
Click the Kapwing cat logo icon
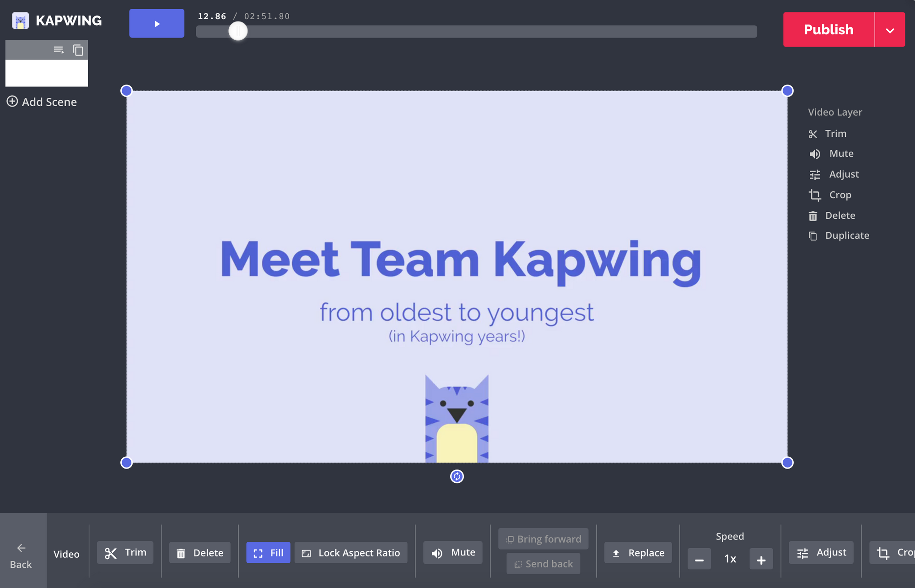click(20, 21)
